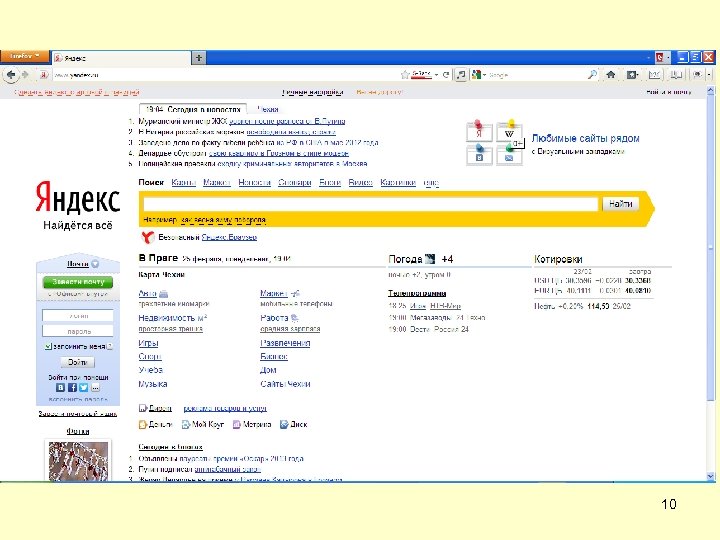Open the Словари search tab
Screen dimensions: 720x540
295,183
